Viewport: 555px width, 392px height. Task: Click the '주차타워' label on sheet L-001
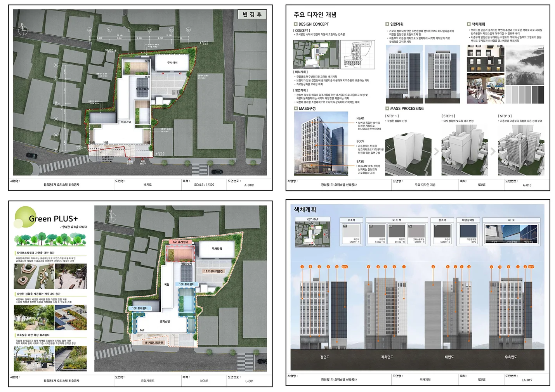(x=217, y=249)
